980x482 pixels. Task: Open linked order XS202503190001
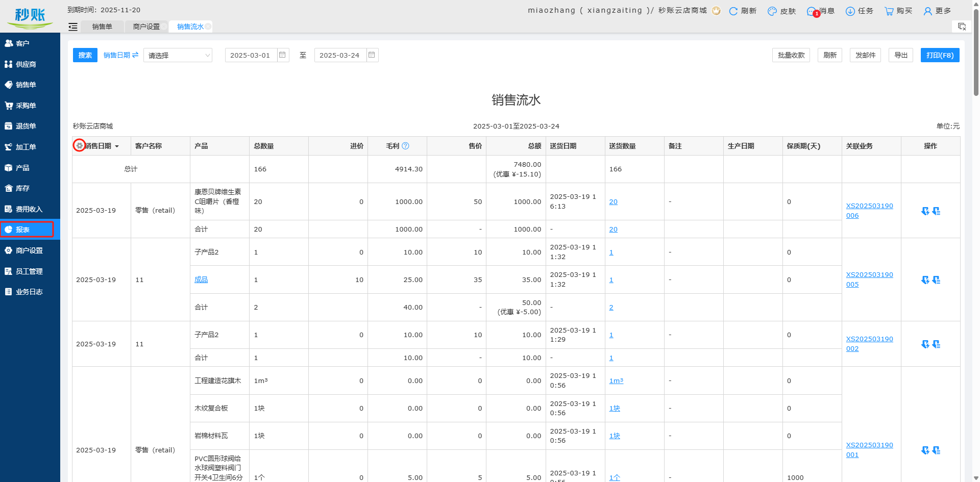point(869,450)
